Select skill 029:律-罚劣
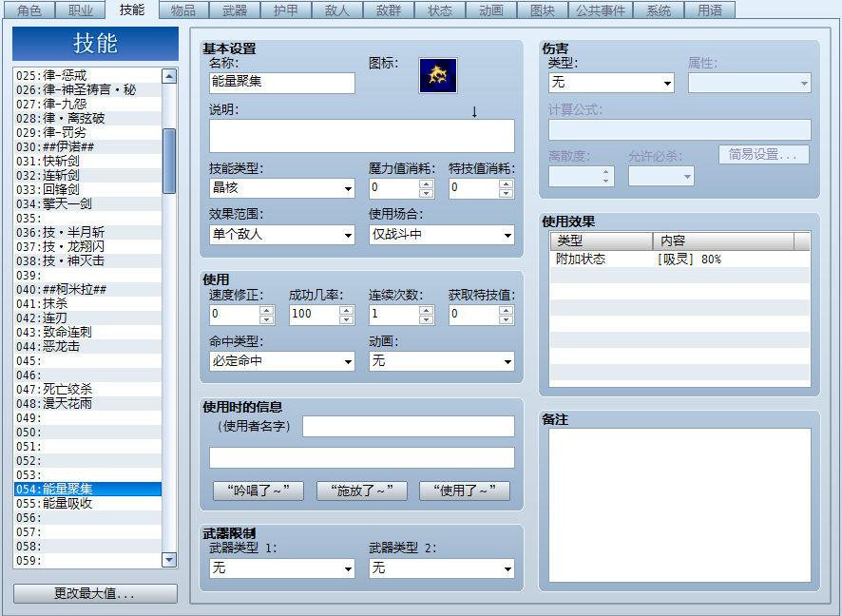Image resolution: width=842 pixels, height=616 pixels. (x=87, y=132)
